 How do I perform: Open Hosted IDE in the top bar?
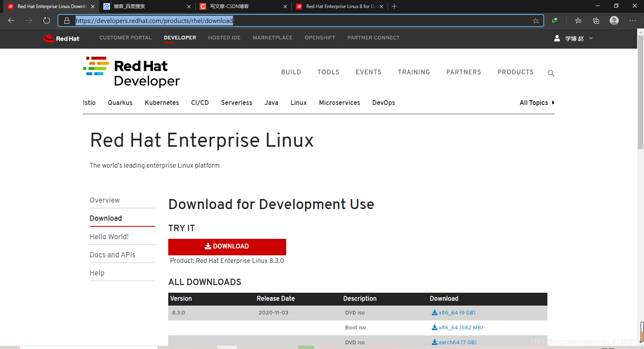pyautogui.click(x=224, y=38)
